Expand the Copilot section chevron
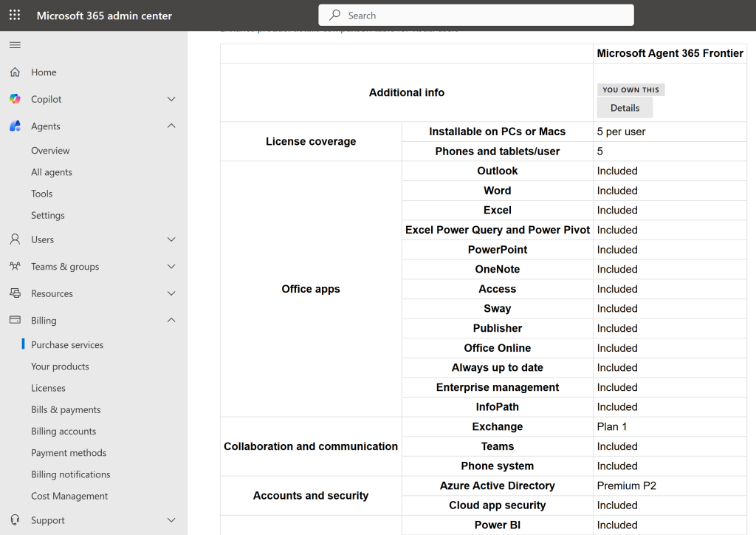 pos(171,99)
